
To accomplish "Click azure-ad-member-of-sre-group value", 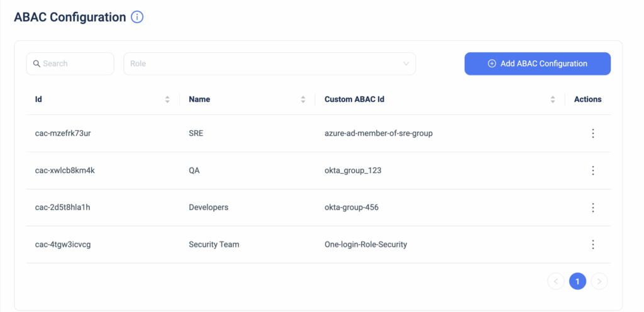I will coord(378,133).
